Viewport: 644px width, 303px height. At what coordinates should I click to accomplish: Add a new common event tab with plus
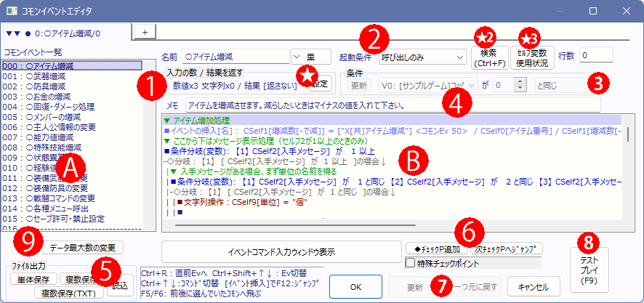coord(145,33)
